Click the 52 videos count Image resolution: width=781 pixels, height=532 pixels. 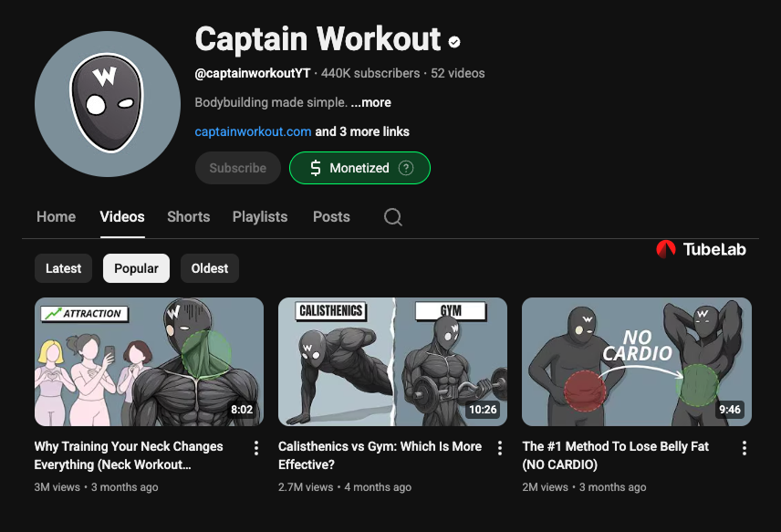click(x=458, y=73)
